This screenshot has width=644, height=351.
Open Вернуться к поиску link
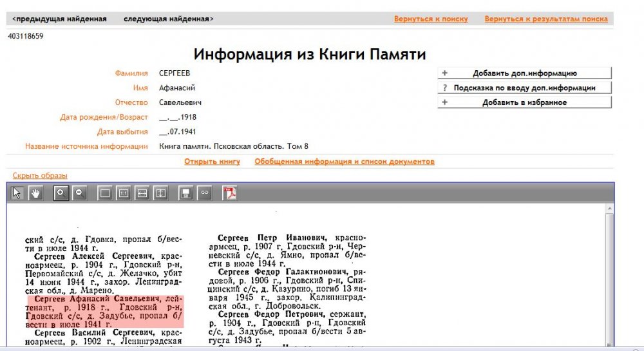point(431,19)
